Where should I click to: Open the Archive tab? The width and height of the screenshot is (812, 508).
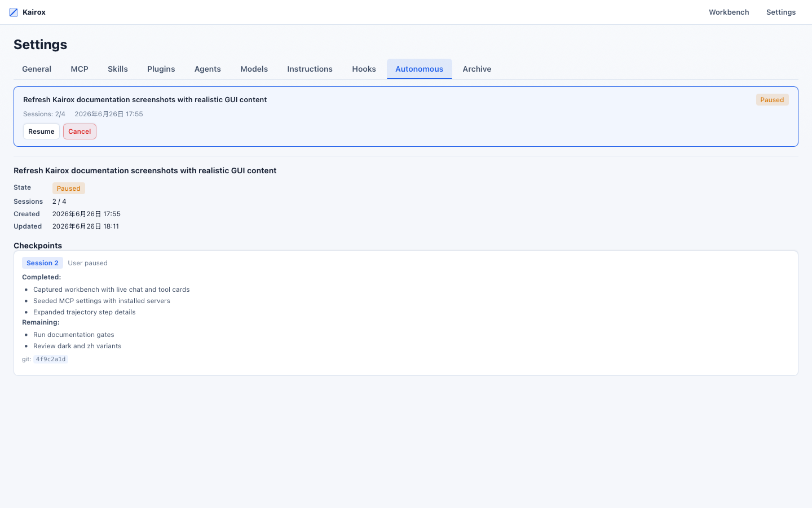tap(477, 69)
